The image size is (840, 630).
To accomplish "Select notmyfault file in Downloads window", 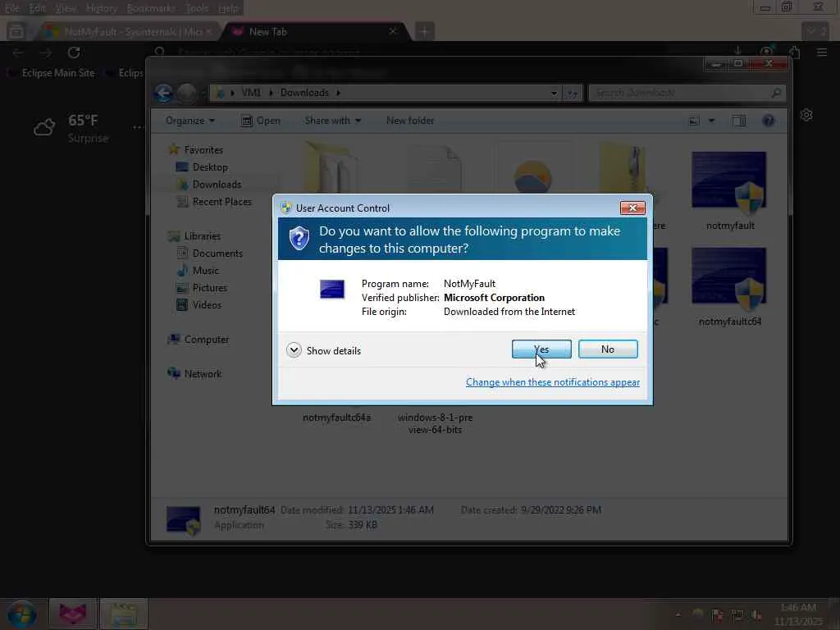I will pyautogui.click(x=729, y=191).
